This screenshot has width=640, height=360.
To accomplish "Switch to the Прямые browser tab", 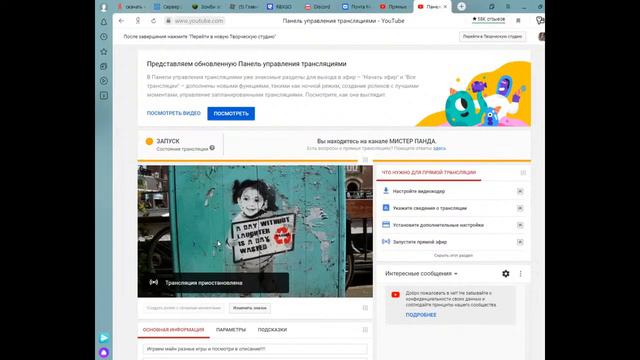I will coord(393,7).
